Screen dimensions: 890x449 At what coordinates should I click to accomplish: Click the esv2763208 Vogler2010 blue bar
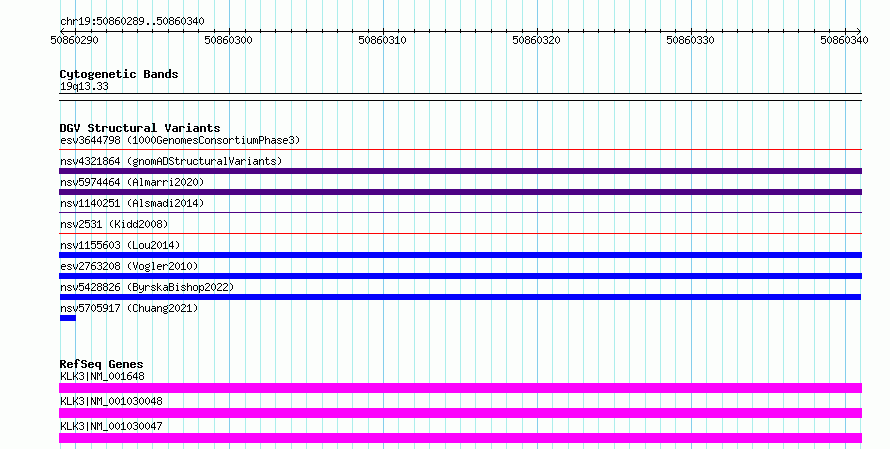(x=460, y=276)
